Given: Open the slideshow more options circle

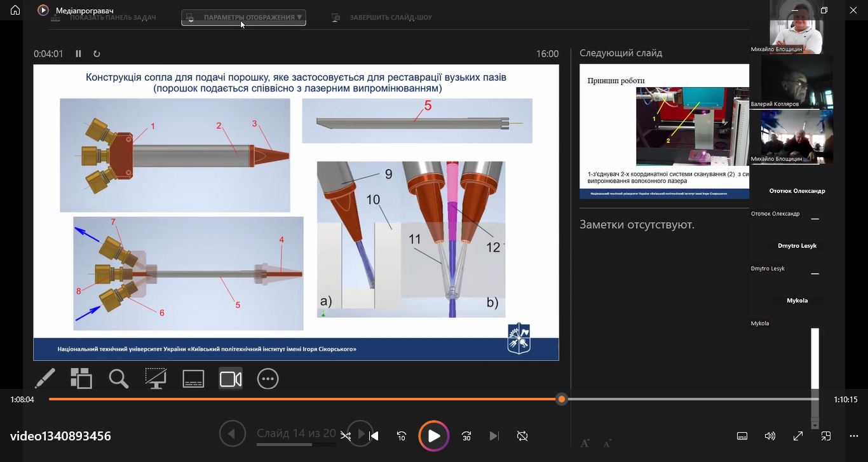Looking at the screenshot, I should click(x=268, y=379).
